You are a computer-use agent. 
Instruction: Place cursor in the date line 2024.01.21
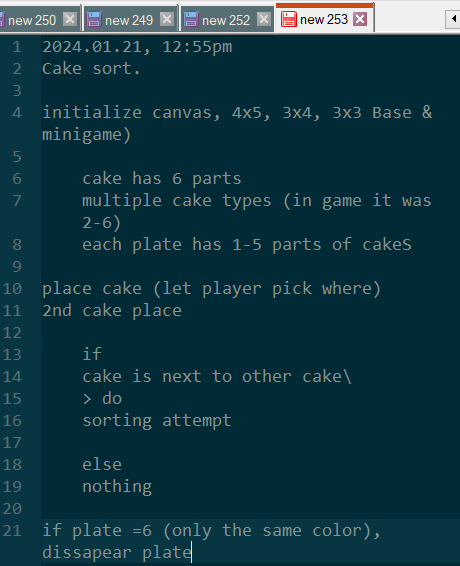pyautogui.click(x=137, y=47)
